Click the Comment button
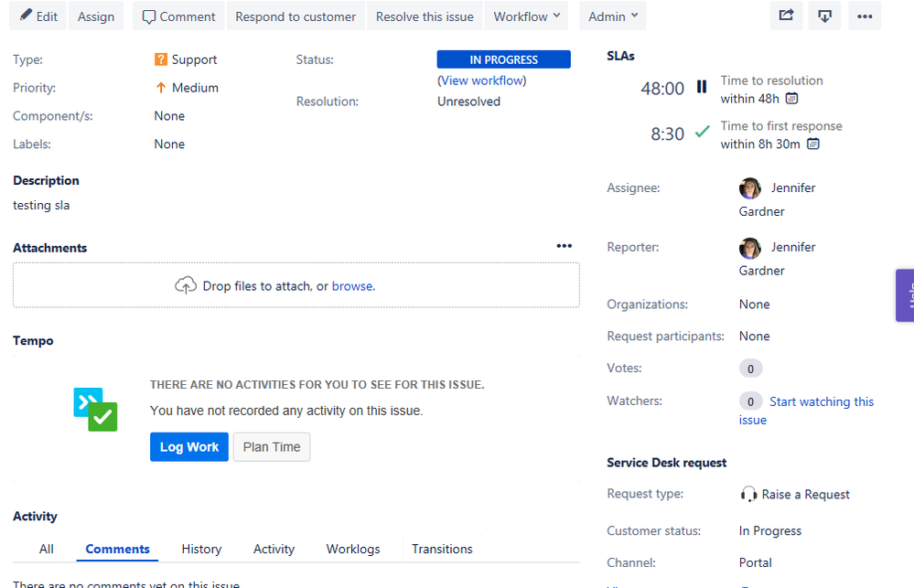The height and width of the screenshot is (588, 914). point(179,16)
